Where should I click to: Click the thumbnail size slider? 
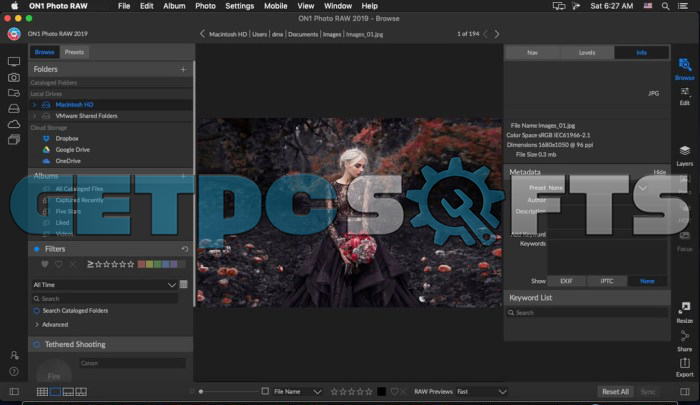229,392
